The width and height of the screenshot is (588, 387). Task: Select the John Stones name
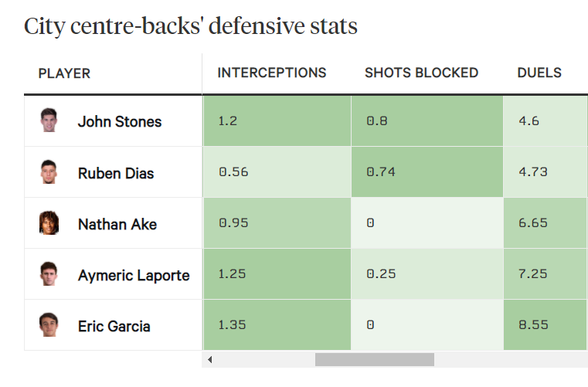pyautogui.click(x=120, y=121)
